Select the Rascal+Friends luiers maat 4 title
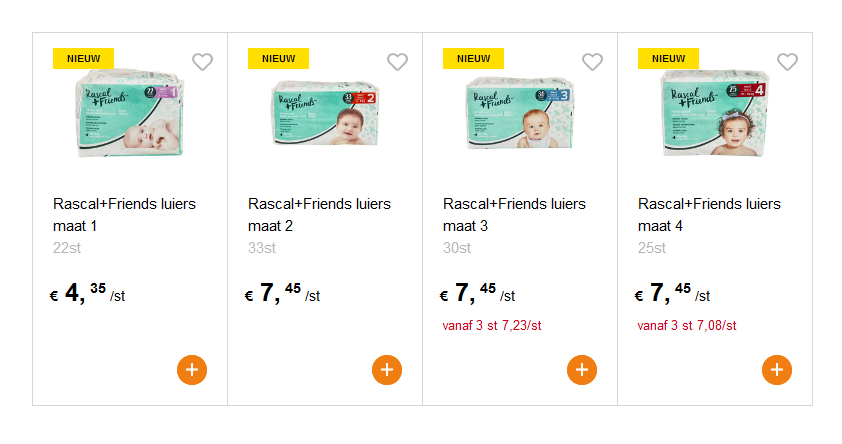Image resolution: width=842 pixels, height=444 pixels. pos(709,215)
